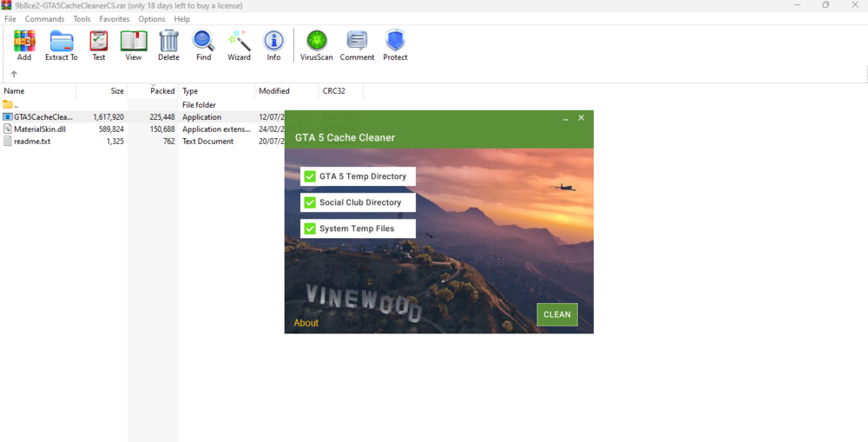Click the 589,824 size cell
This screenshot has height=442, width=868.
click(x=112, y=129)
